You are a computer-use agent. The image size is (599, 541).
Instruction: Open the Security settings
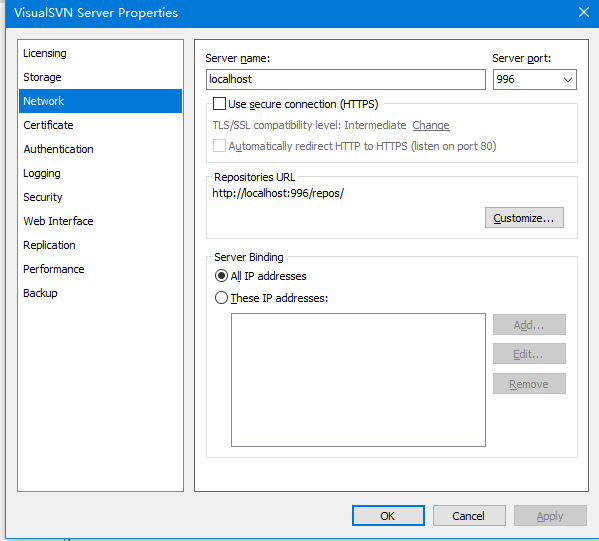pos(100,197)
